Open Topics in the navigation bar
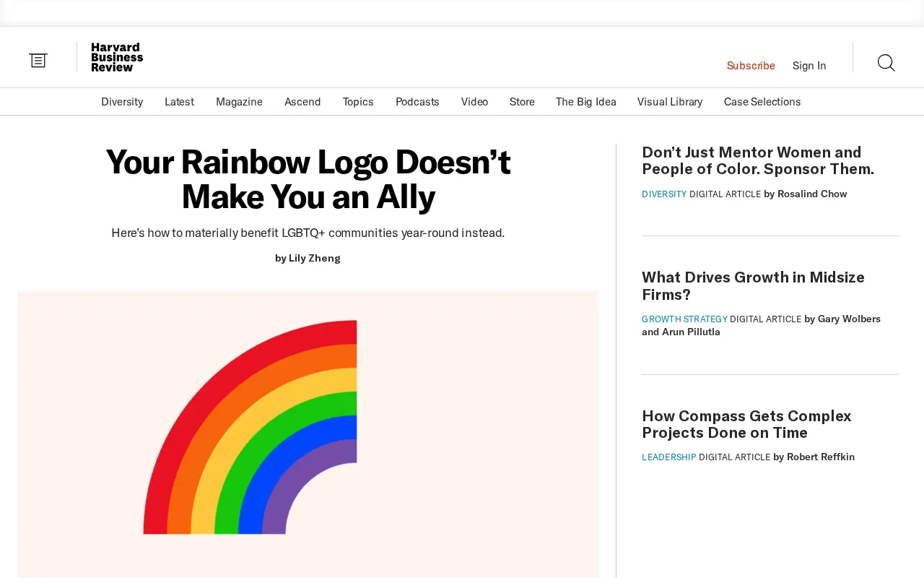924x578 pixels. [358, 102]
